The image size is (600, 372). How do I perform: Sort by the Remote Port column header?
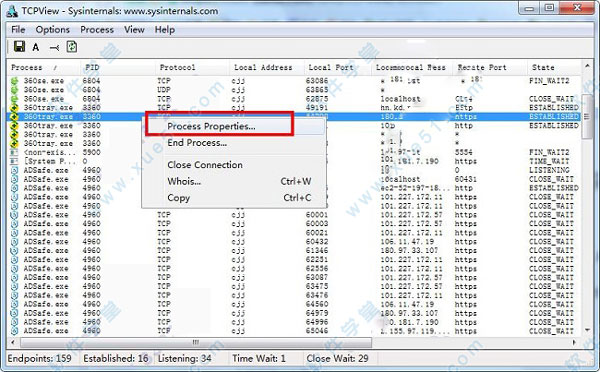click(x=490, y=67)
